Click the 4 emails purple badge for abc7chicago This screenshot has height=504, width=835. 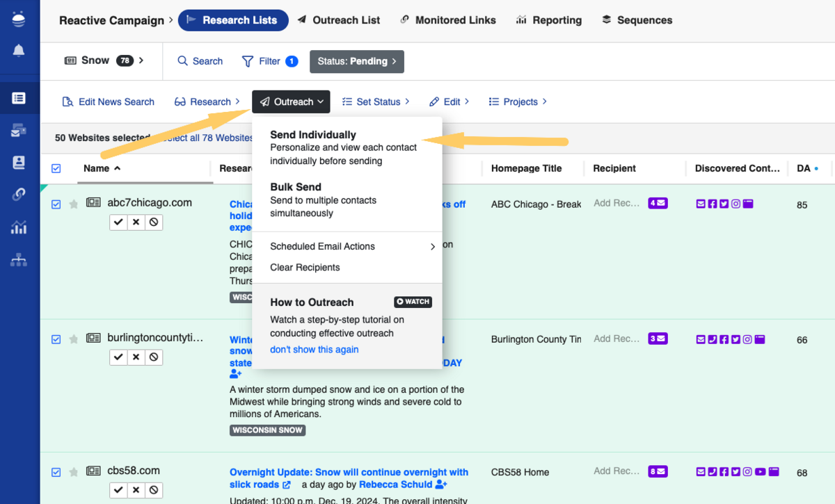tap(658, 204)
